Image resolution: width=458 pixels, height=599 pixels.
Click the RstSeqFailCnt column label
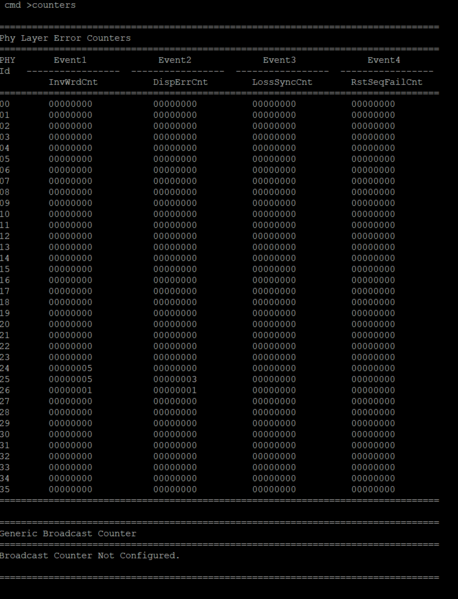pos(387,82)
